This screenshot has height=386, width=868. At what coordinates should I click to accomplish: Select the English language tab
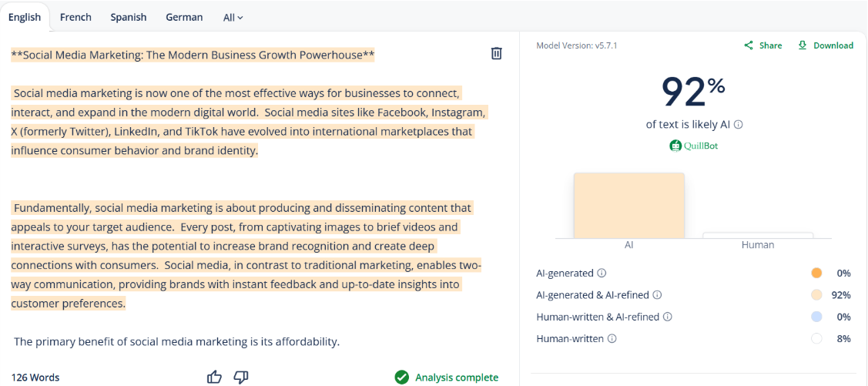[x=25, y=17]
